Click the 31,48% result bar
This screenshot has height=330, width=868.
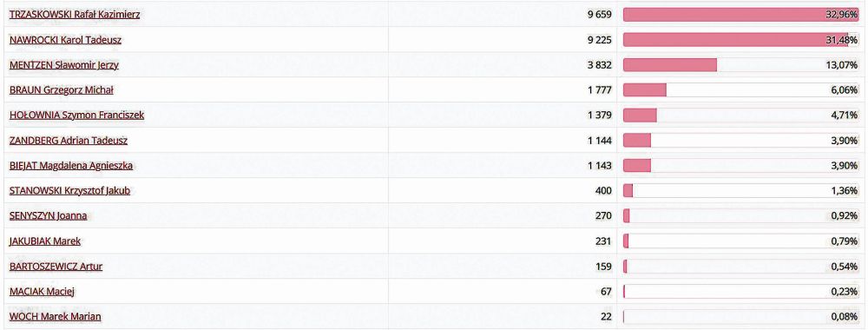pos(741,41)
